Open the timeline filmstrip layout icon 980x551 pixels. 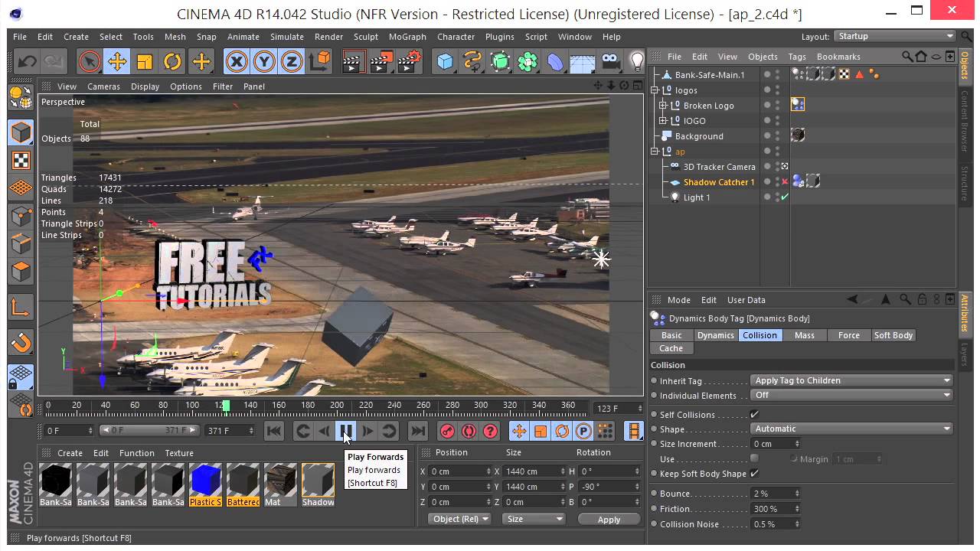point(634,432)
